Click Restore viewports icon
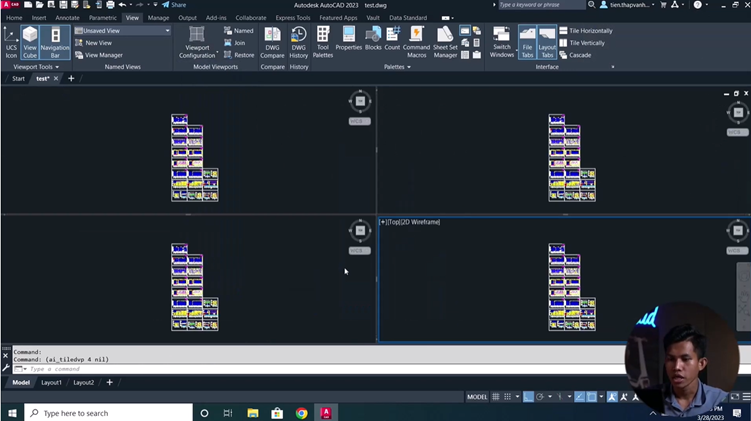Screen dimensions: 751x421 click(228, 55)
